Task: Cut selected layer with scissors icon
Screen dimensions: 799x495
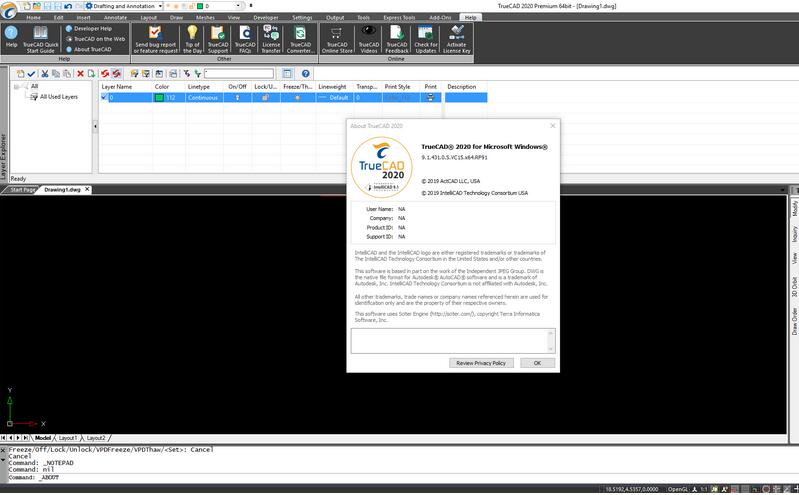Action: tap(45, 74)
